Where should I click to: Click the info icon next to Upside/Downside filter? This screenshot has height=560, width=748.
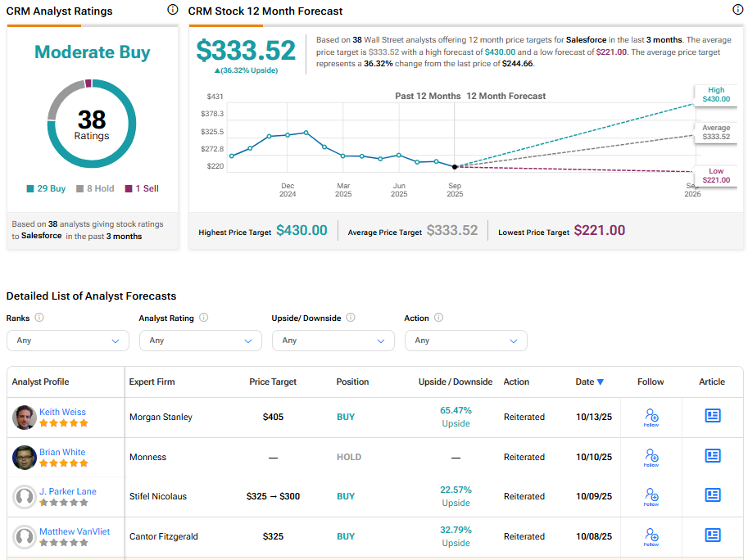(351, 318)
